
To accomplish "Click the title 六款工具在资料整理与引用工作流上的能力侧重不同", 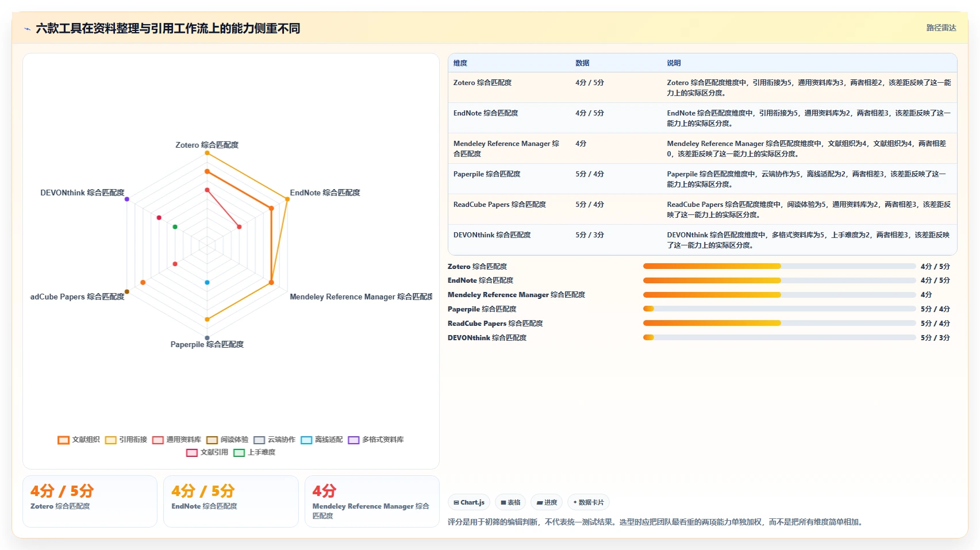I will (x=168, y=28).
